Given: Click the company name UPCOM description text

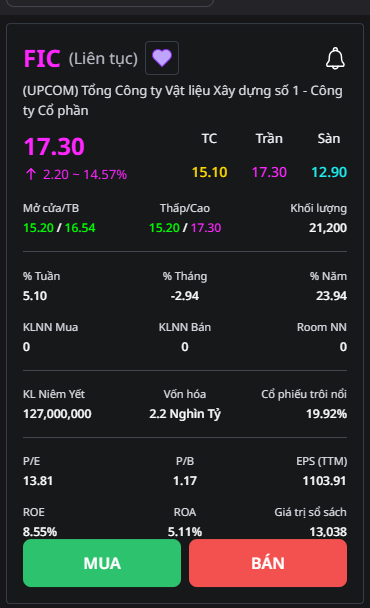Looking at the screenshot, I should click(x=183, y=100).
